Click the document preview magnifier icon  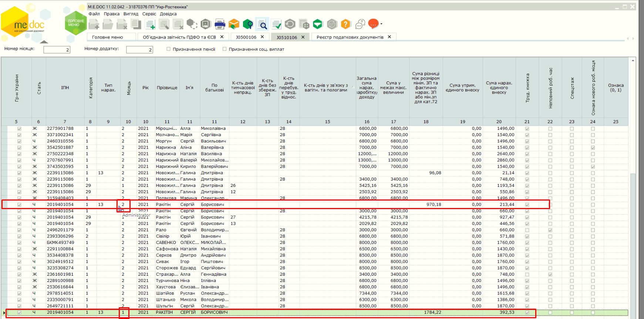pos(262,24)
